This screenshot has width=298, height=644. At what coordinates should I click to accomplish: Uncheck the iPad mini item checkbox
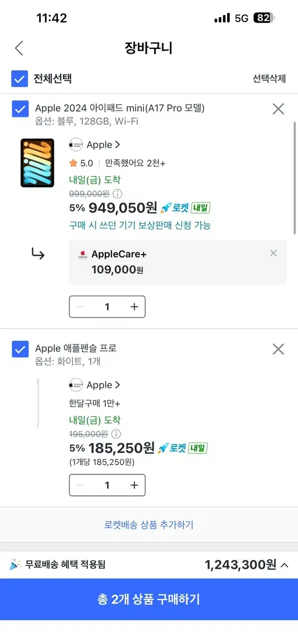[20, 109]
